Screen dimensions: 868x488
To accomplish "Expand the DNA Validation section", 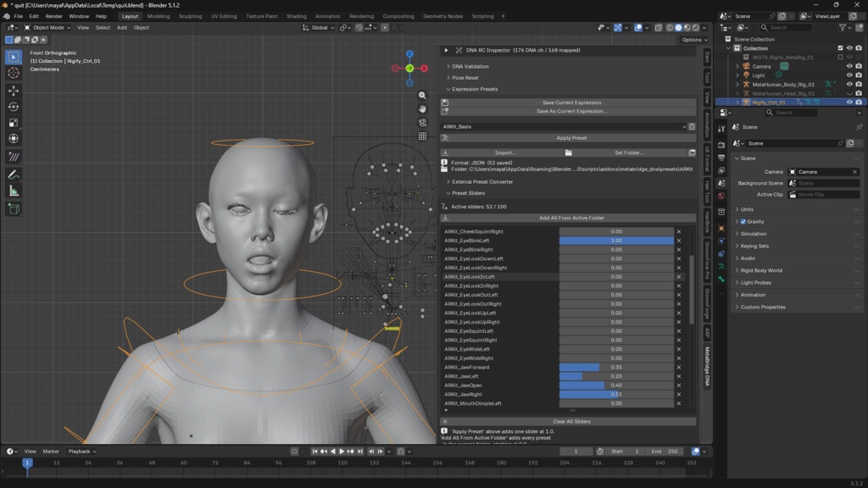I will pos(470,66).
